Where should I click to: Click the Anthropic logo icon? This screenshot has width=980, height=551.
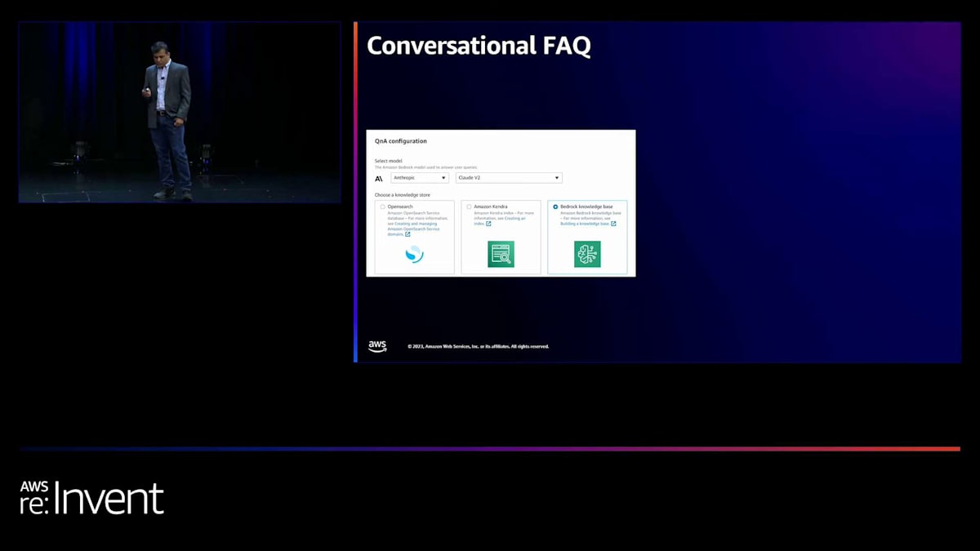(x=379, y=178)
